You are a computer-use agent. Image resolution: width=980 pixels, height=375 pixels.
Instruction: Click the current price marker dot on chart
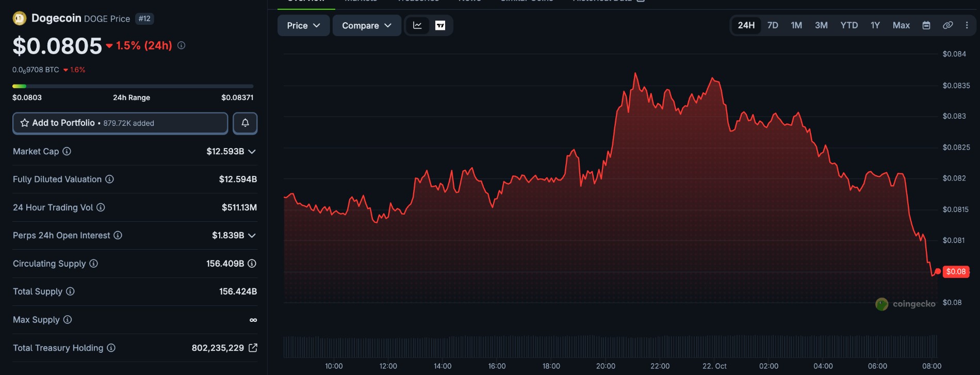(x=938, y=271)
